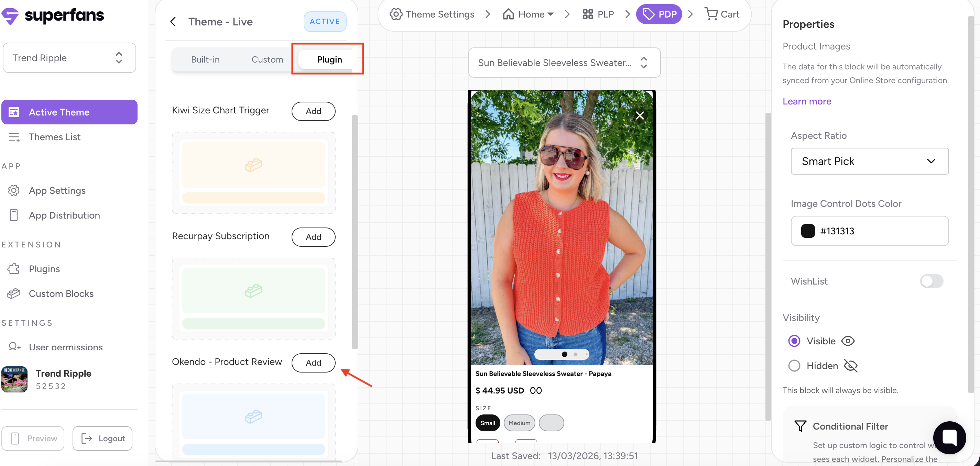
Task: Select the Medium size option
Action: coord(519,423)
